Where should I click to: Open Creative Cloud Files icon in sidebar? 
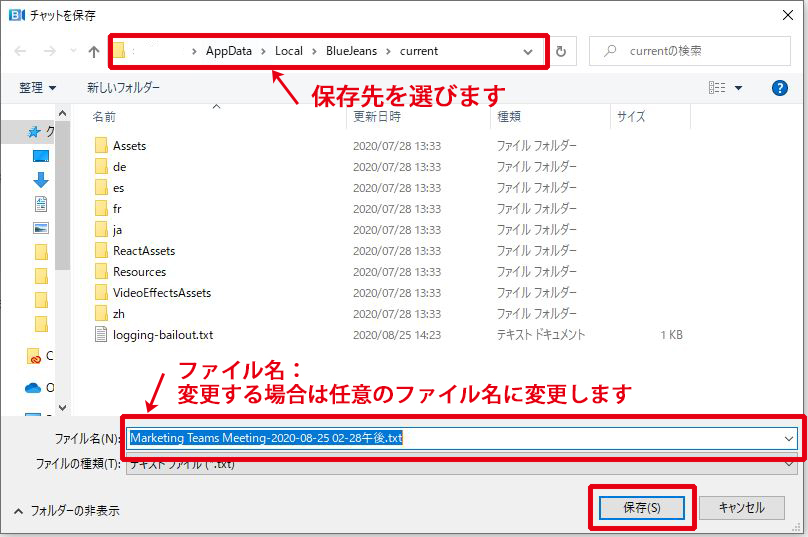33,356
